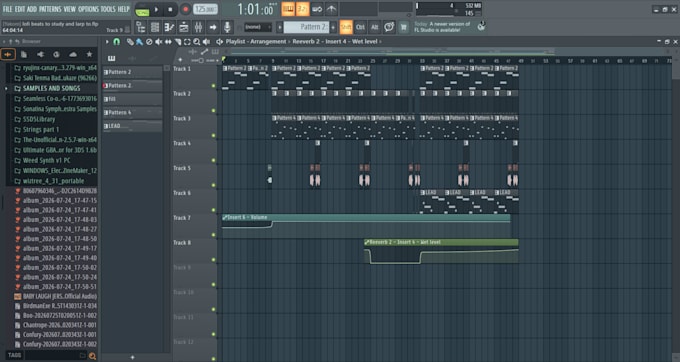Mute Track 8 via its green LED

point(213,260)
